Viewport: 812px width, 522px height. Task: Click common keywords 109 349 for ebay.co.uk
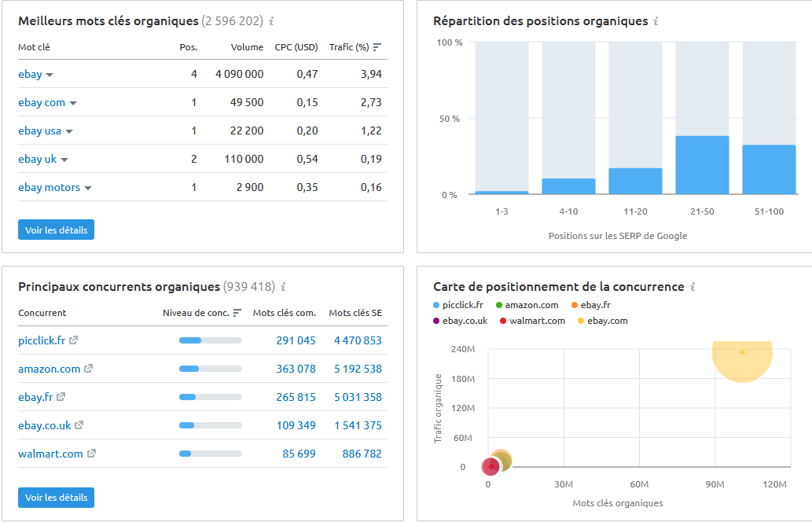296,425
